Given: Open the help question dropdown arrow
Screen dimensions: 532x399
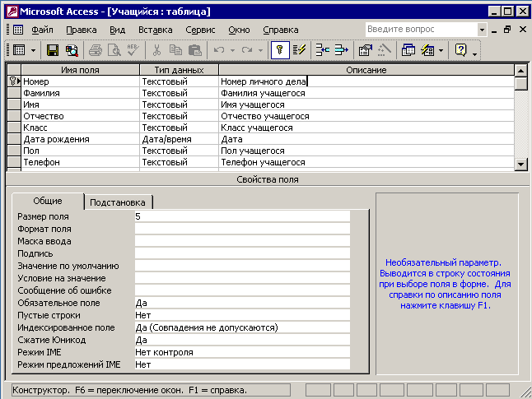Looking at the screenshot, I should click(x=482, y=30).
